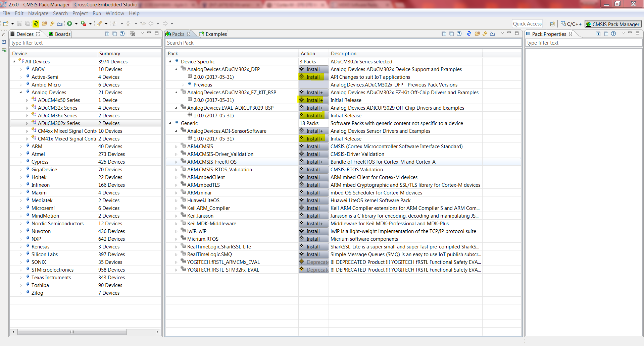Collapse the Device Specific packs group
The width and height of the screenshot is (644, 346).
(170, 62)
